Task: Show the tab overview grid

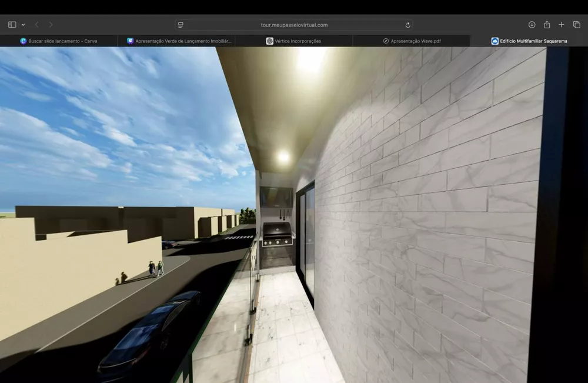Action: pyautogui.click(x=576, y=25)
